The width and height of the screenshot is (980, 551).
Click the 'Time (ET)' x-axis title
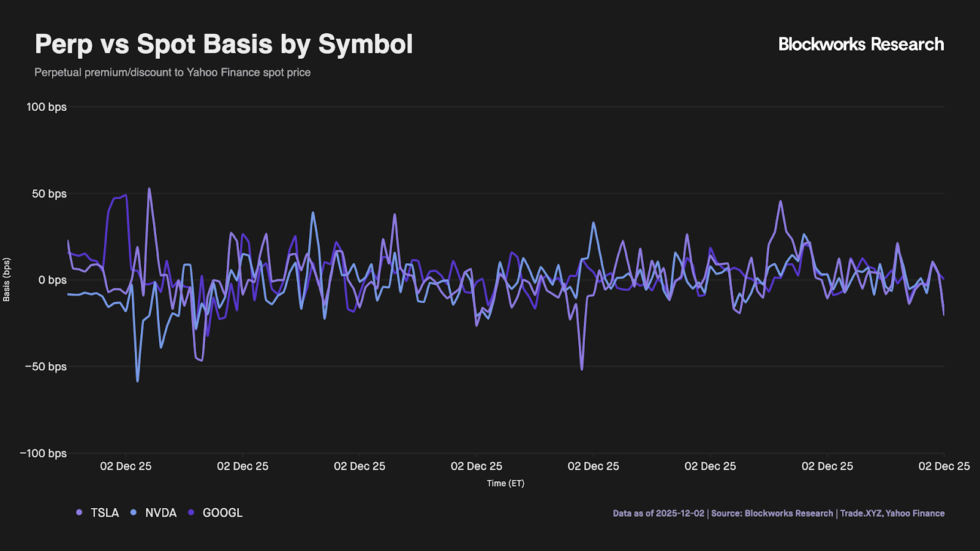(x=505, y=483)
